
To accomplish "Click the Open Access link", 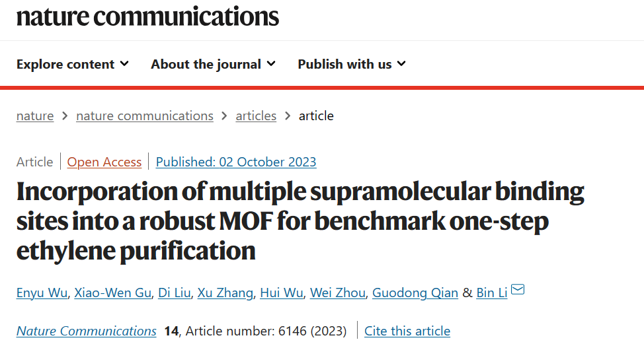I will 104,162.
